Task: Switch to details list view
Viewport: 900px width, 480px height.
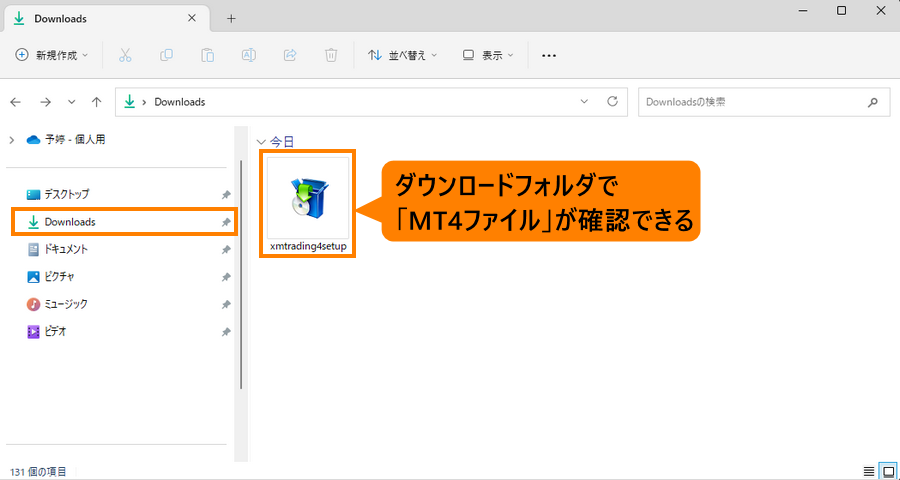Action: click(870, 471)
